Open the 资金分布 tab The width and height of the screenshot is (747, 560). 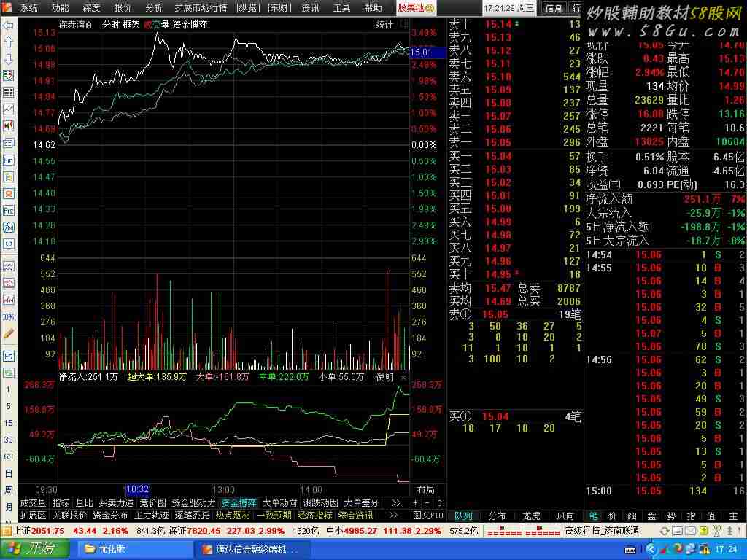110,516
